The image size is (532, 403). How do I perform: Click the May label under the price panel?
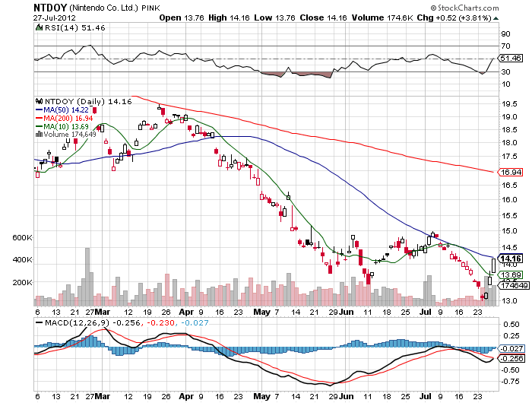tap(262, 312)
